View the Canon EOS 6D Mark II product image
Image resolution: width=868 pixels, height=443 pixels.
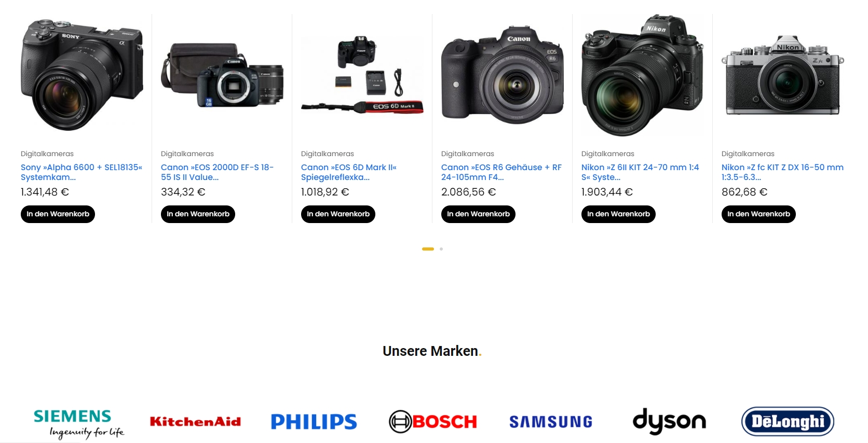pyautogui.click(x=362, y=75)
